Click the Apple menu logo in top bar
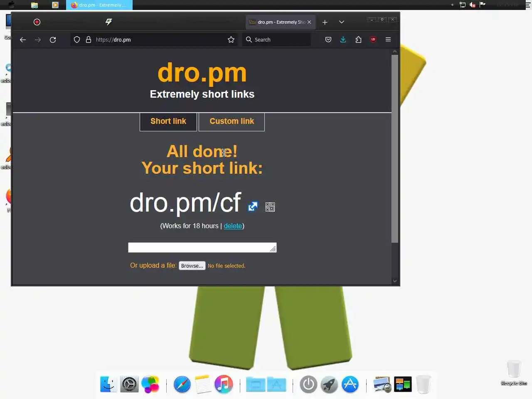This screenshot has width=532, height=399. click(x=11, y=5)
